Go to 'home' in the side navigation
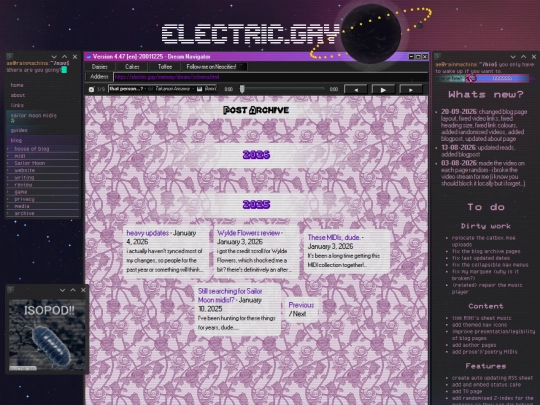This screenshot has height=405, width=540. point(17,85)
